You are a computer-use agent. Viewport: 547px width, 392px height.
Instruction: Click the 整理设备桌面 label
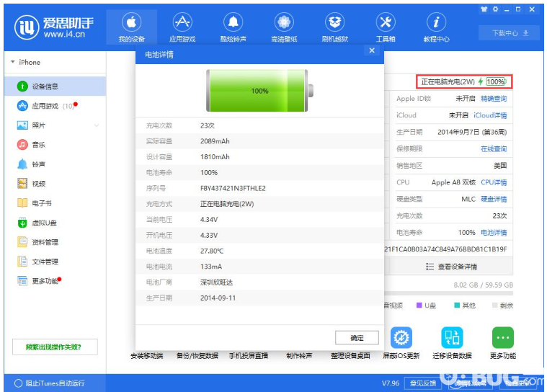click(x=350, y=356)
